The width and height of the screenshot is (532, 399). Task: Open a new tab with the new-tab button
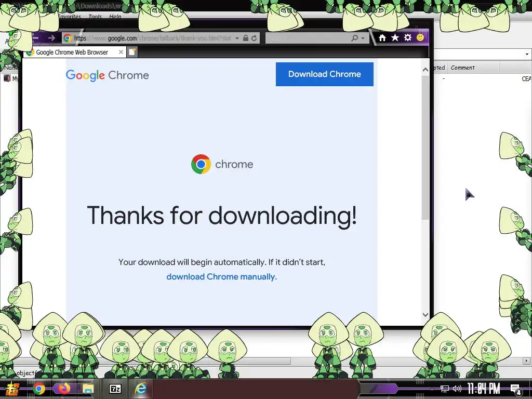click(132, 52)
